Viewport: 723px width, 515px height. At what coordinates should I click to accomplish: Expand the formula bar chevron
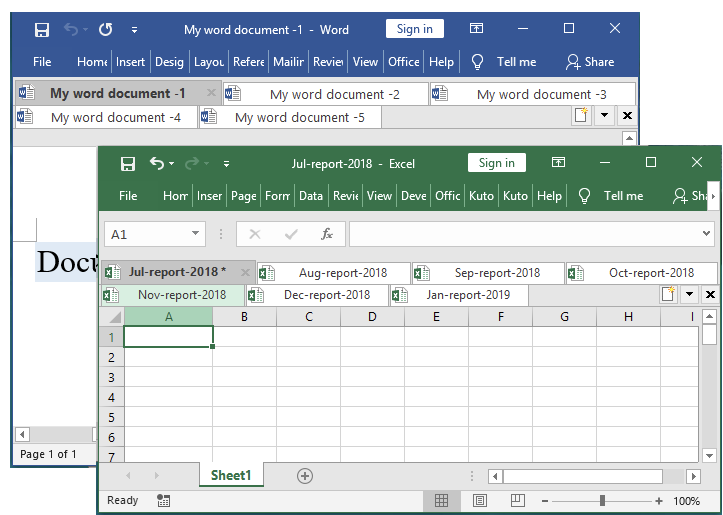pyautogui.click(x=706, y=233)
